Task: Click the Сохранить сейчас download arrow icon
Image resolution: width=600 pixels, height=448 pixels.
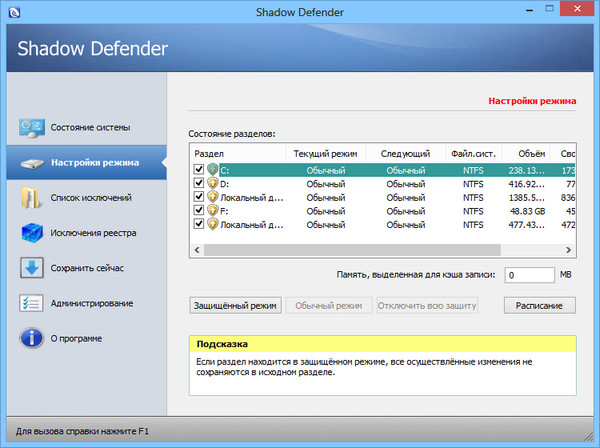Action: coord(29,268)
